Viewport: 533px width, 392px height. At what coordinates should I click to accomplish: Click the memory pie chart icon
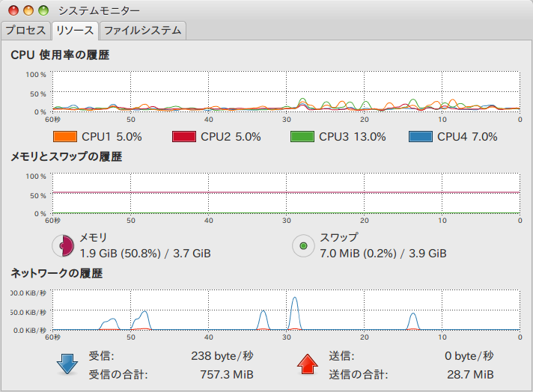coord(63,245)
